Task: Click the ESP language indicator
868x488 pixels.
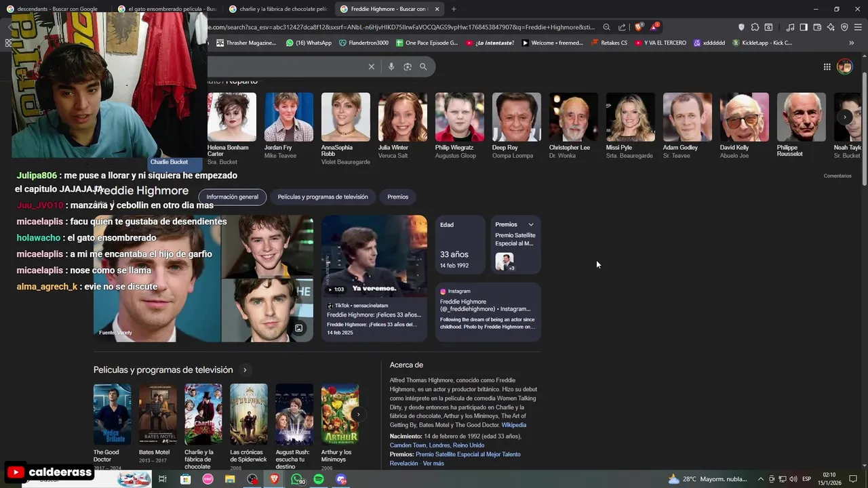Action: [x=806, y=479]
